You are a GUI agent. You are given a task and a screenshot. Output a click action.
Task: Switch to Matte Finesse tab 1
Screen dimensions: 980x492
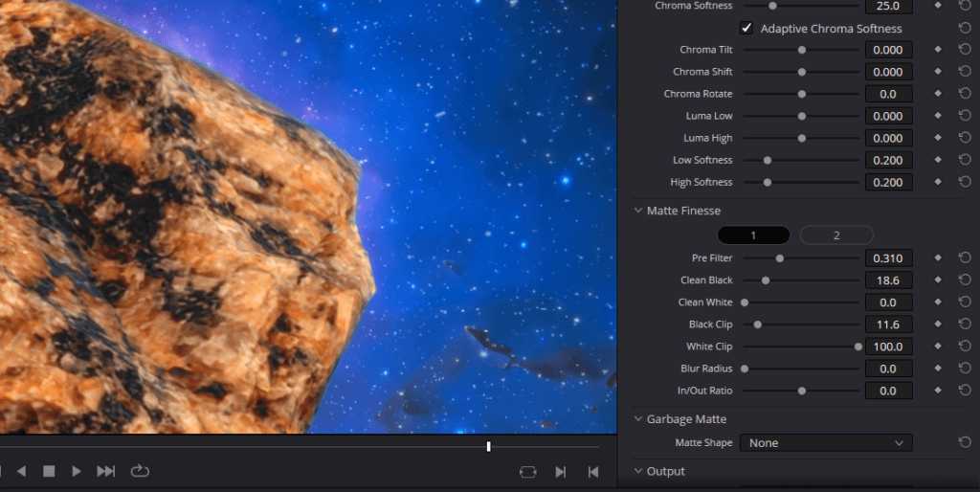tap(754, 235)
